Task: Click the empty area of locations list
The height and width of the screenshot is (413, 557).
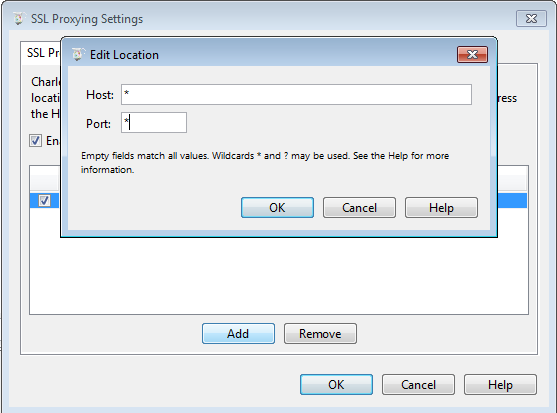Action: (x=279, y=275)
